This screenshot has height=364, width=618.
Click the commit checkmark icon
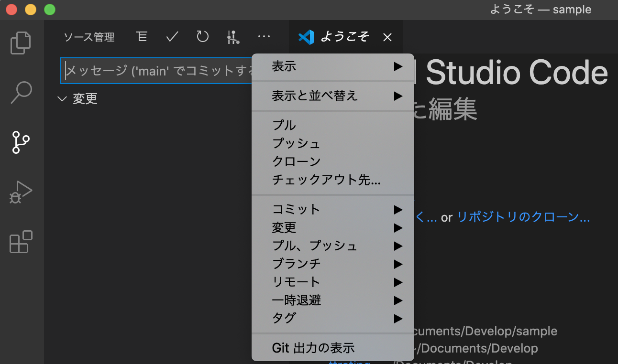(x=172, y=36)
